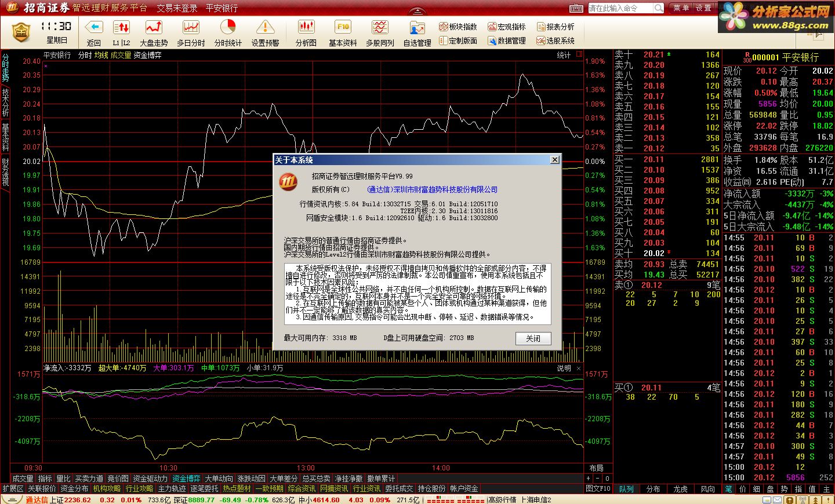
Task: Click the gold shield 金 badge icon
Action: pyautogui.click(x=21, y=32)
